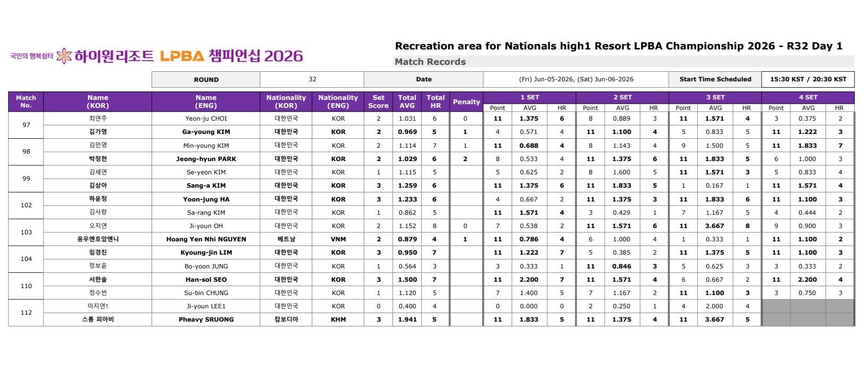Select match number 110 cell
This screenshot has height=387, width=868.
[x=26, y=286]
